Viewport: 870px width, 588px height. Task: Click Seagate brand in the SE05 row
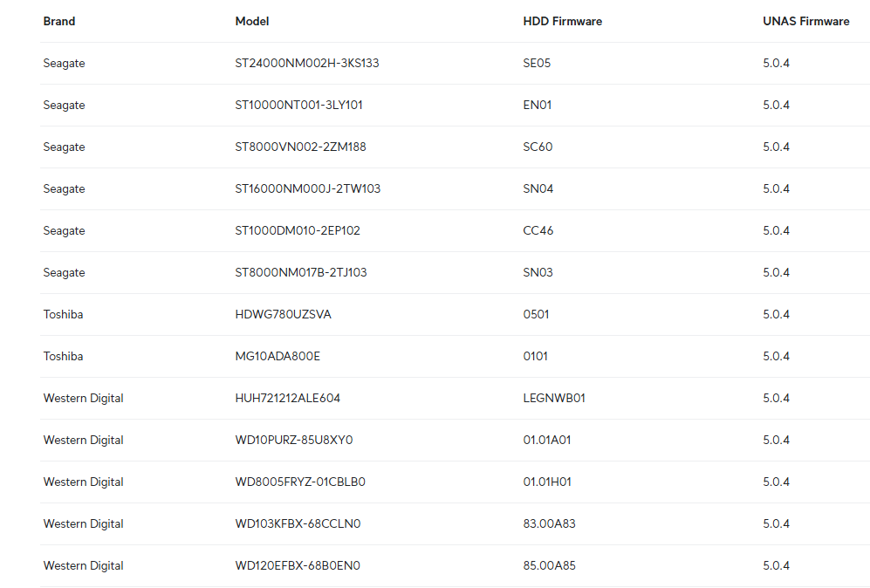64,63
